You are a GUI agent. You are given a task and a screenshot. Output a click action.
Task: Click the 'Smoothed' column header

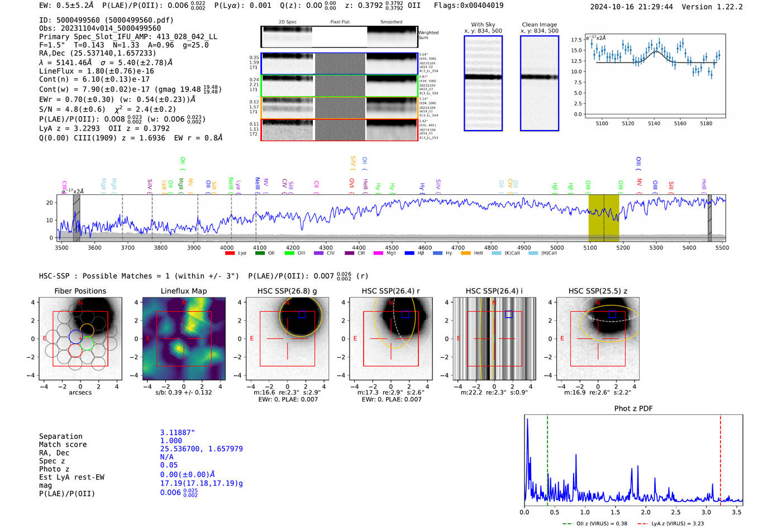click(x=392, y=22)
